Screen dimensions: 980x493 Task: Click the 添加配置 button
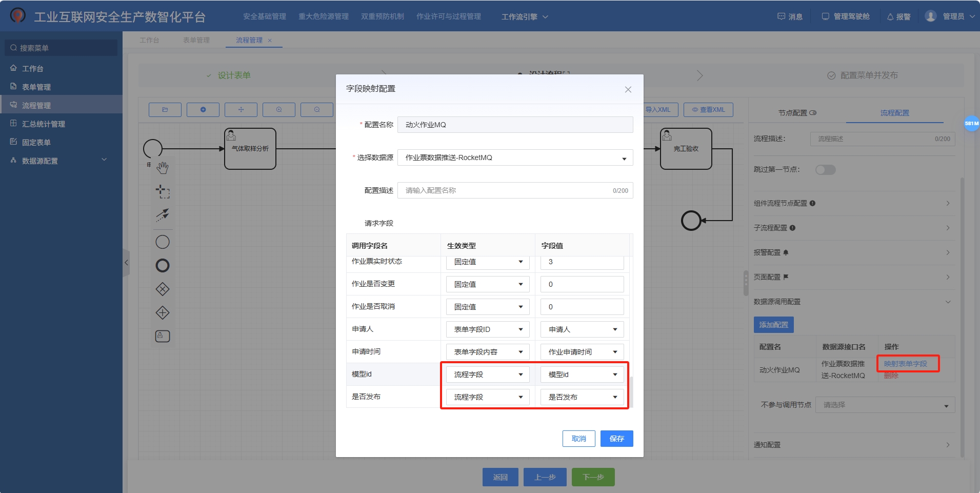(x=774, y=325)
